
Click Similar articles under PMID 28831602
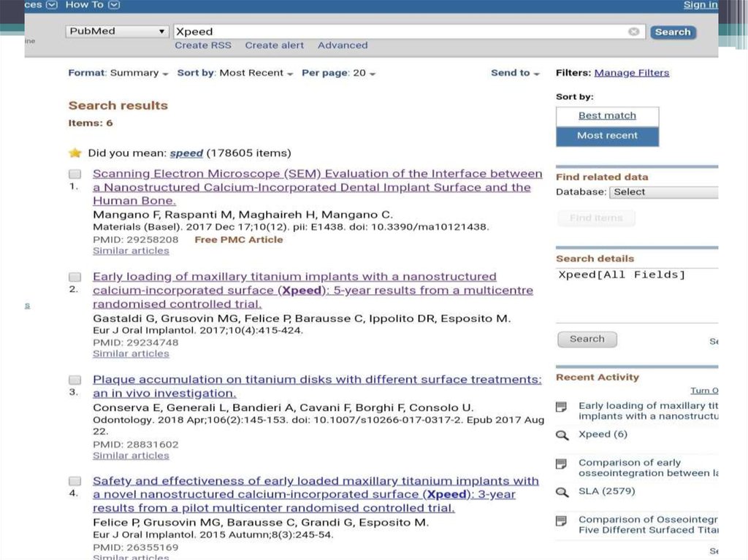[131, 456]
